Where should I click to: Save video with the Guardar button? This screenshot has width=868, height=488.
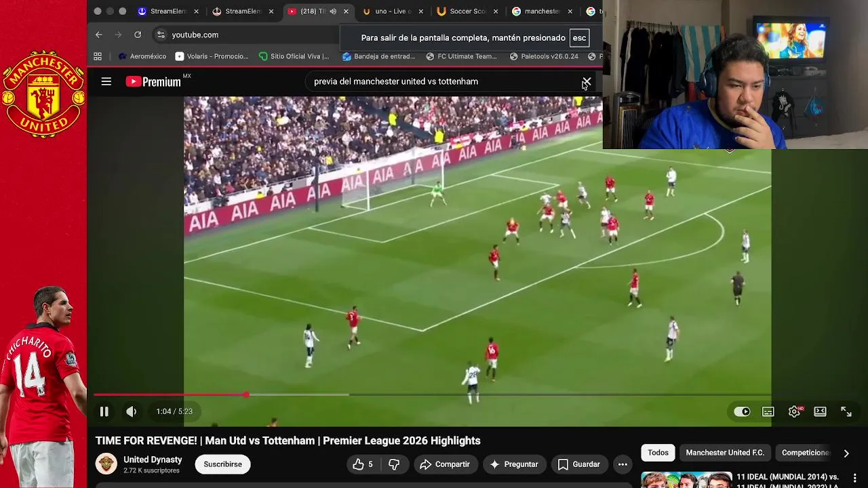(578, 464)
